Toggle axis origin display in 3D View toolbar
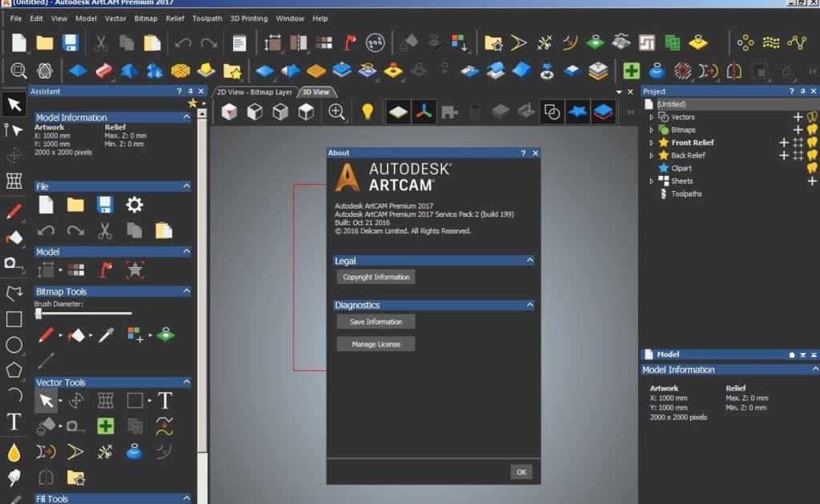 (424, 112)
